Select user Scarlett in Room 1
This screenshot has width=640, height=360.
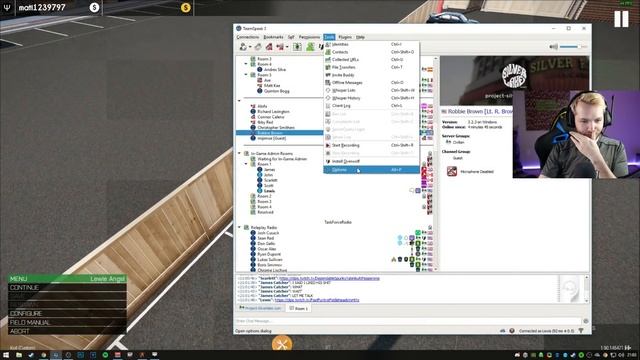[271, 180]
